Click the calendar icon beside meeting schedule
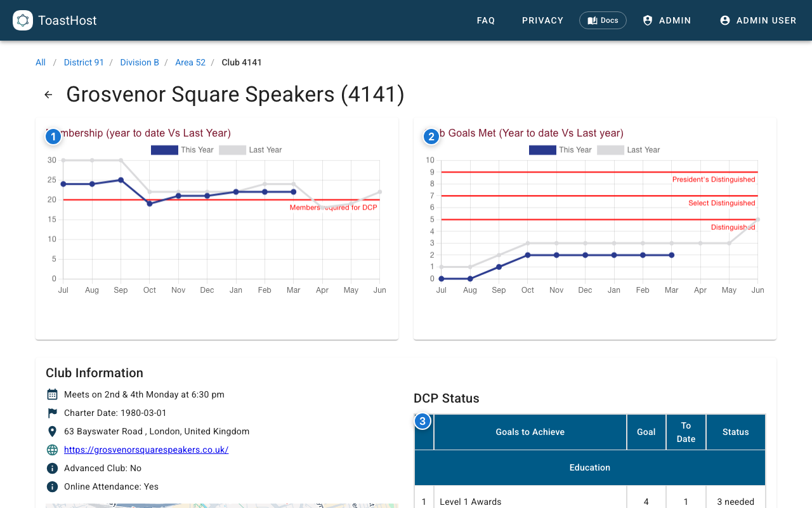 coord(51,394)
